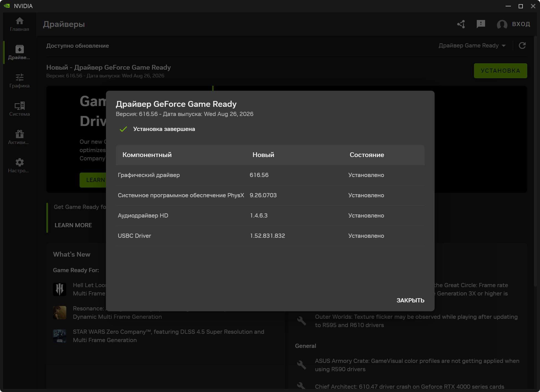Click the main page vertical scrollbar
Viewport: 540px width, 392px height.
536,161
